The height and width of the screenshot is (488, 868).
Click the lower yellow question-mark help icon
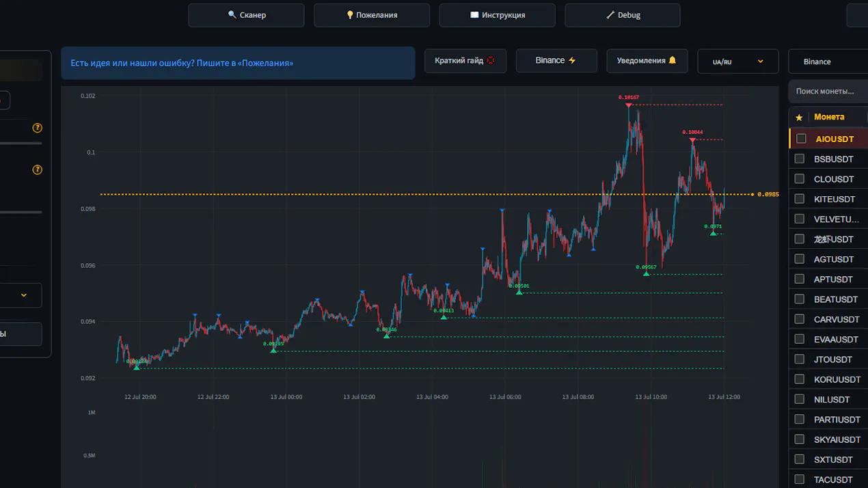38,170
